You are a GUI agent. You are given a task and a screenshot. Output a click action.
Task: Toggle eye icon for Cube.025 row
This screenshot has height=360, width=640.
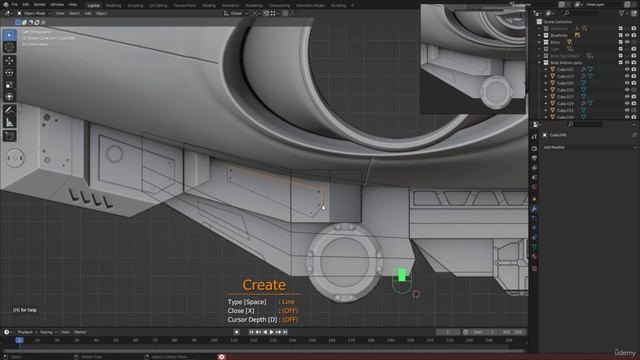pos(627,83)
